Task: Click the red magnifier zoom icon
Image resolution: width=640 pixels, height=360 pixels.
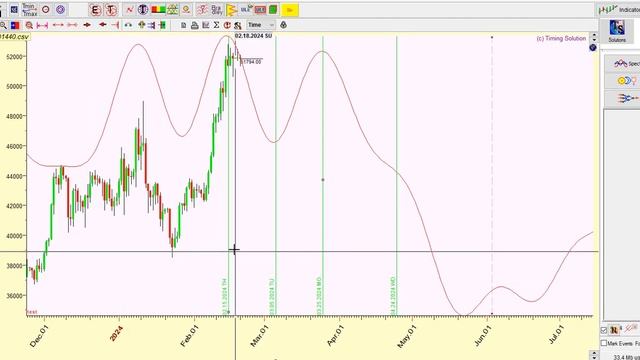Action: [x=29, y=25]
